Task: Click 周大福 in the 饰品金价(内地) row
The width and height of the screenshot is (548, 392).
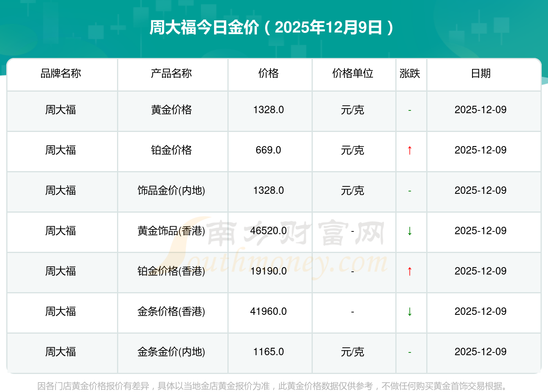Action: 61,190
